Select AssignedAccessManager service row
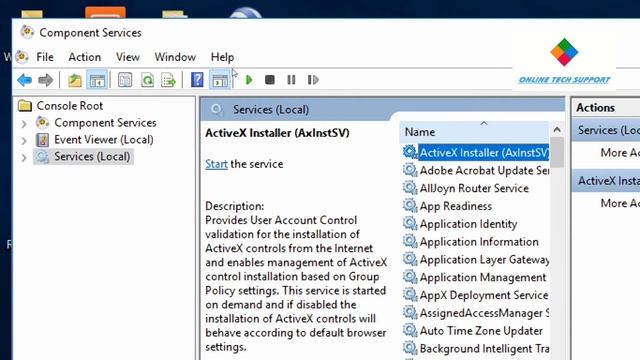 (x=476, y=313)
